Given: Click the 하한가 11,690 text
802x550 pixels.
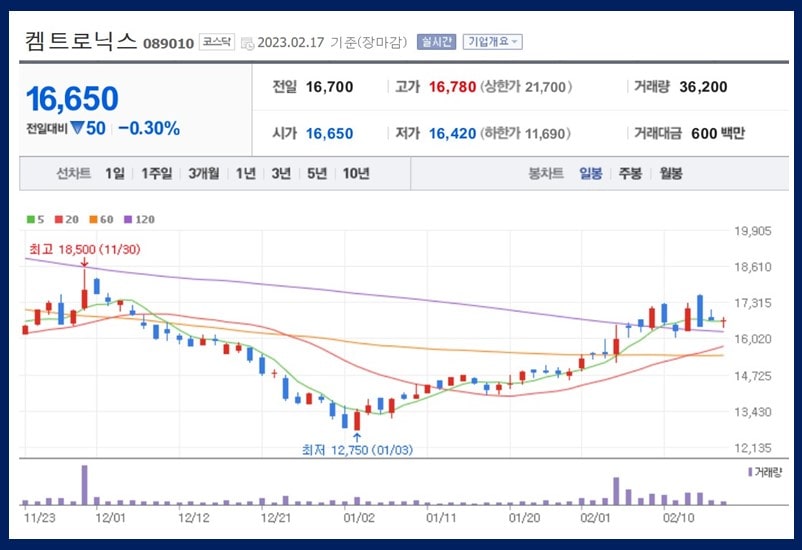Looking at the screenshot, I should coord(525,134).
